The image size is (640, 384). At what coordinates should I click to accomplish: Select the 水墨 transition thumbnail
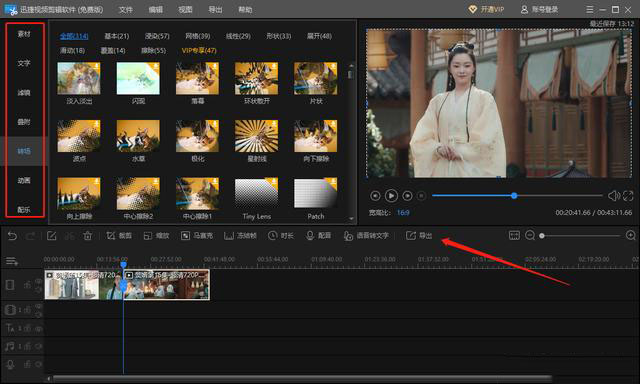[x=138, y=136]
